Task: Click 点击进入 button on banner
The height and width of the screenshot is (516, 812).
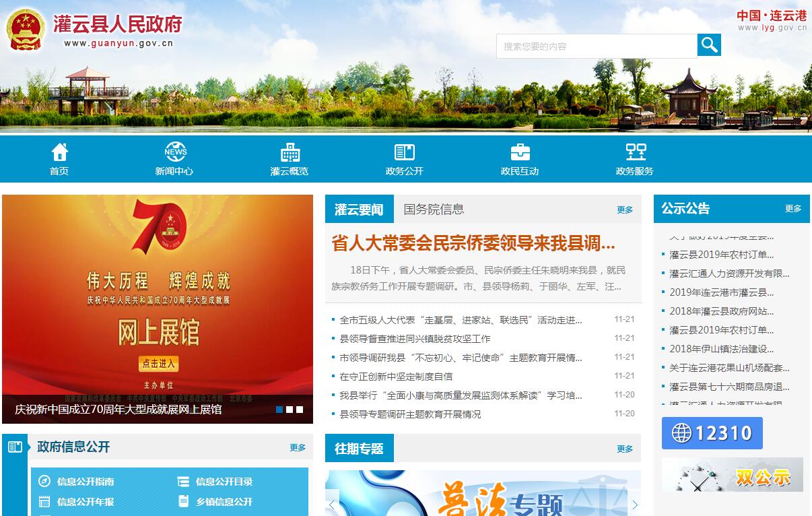Action: pyautogui.click(x=159, y=363)
